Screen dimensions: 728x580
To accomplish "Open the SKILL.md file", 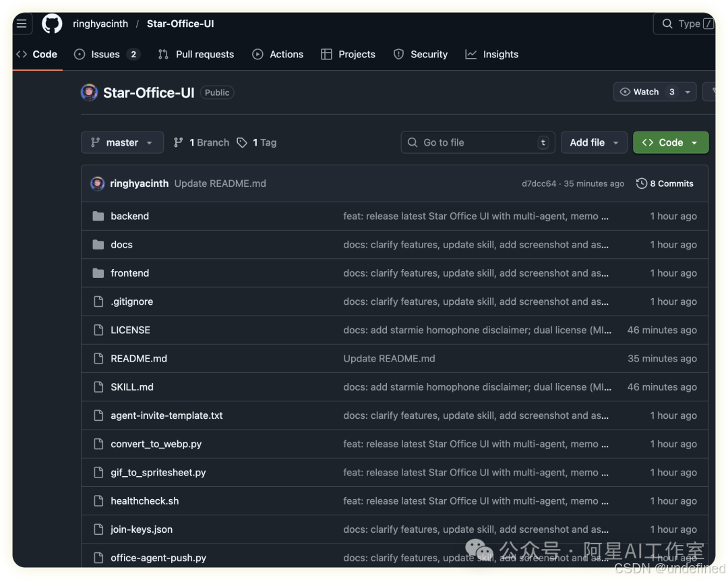I will [132, 387].
